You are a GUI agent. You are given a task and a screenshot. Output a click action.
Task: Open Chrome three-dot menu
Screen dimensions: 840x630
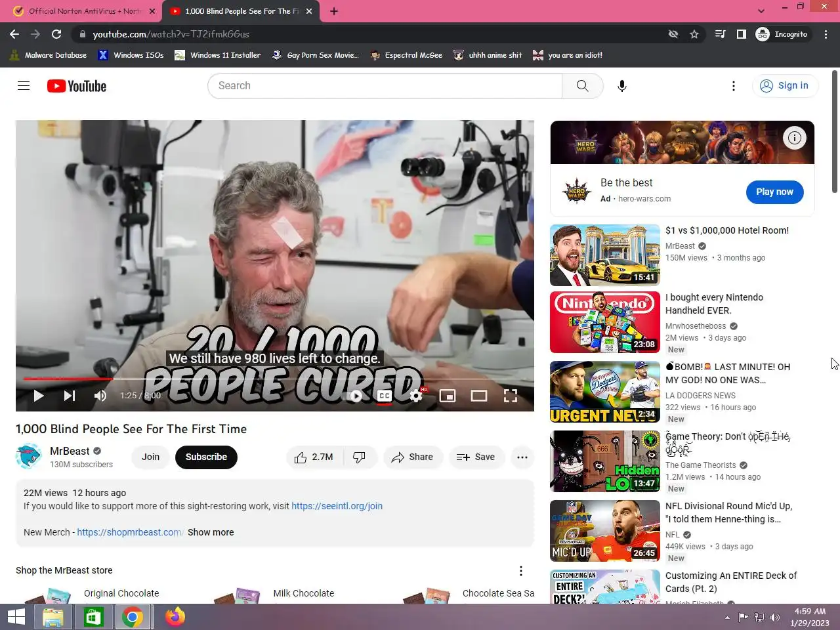pos(826,34)
